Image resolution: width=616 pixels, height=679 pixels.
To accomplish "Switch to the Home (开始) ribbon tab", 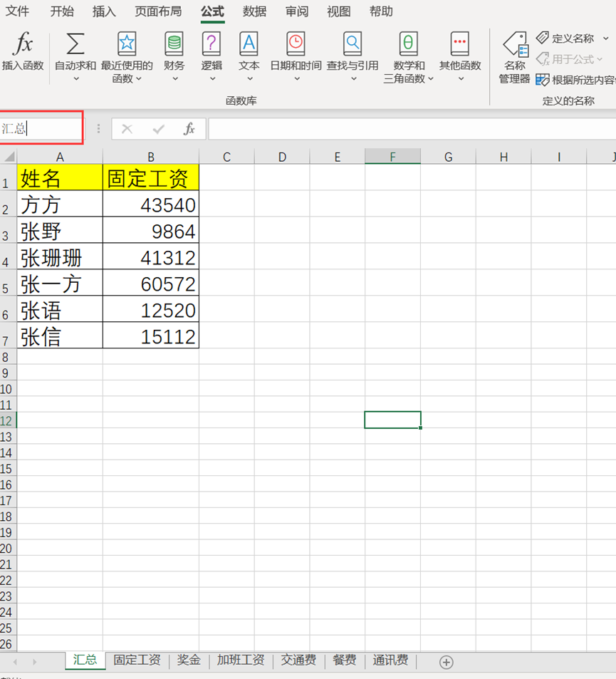I will (x=62, y=11).
